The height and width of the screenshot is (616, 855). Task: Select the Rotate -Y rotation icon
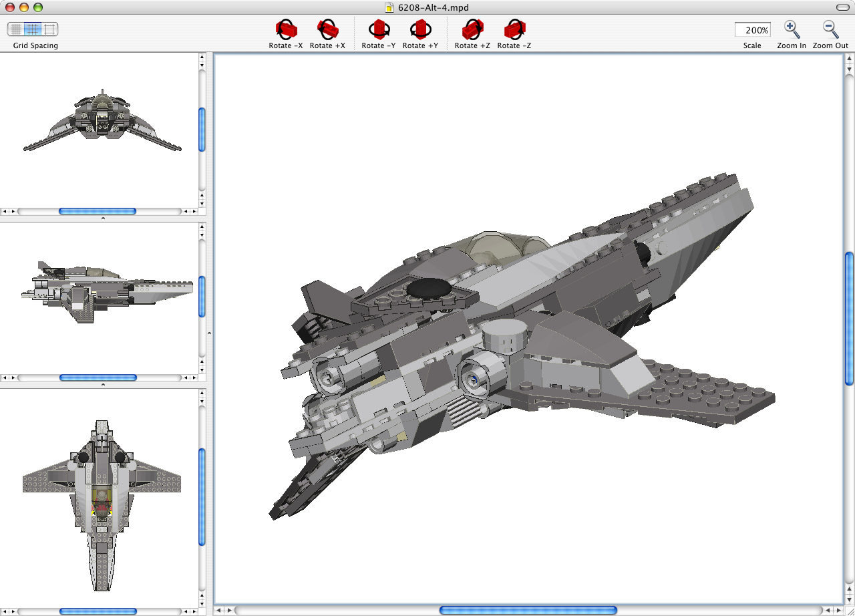point(379,29)
